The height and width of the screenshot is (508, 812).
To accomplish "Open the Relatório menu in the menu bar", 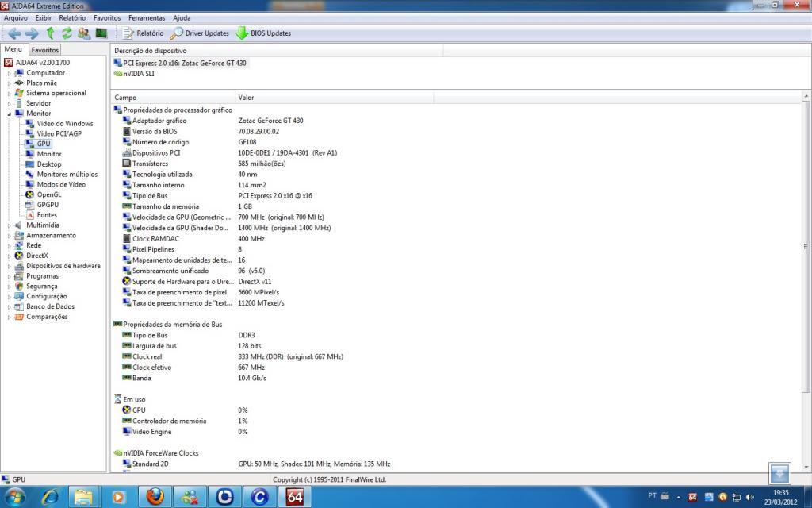I will (x=72, y=18).
